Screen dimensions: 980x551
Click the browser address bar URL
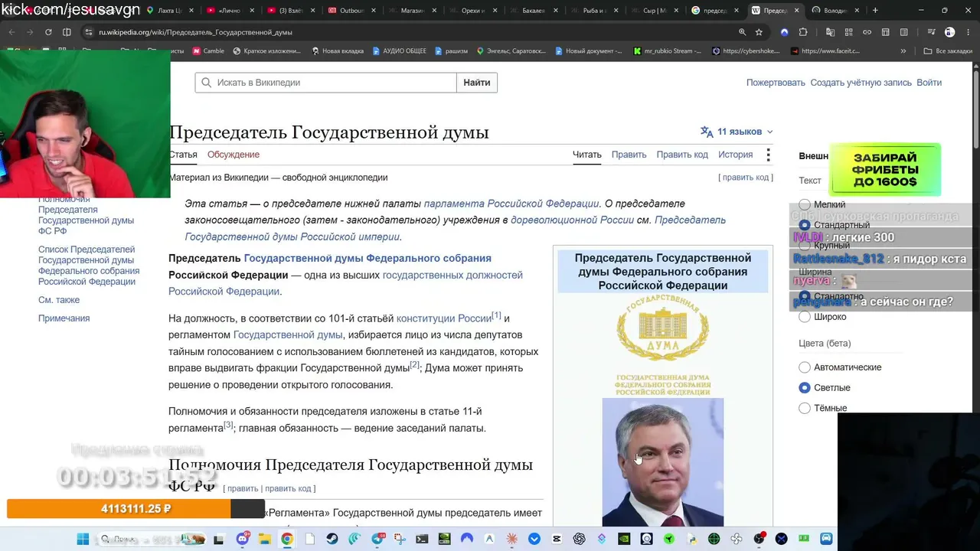pyautogui.click(x=195, y=32)
